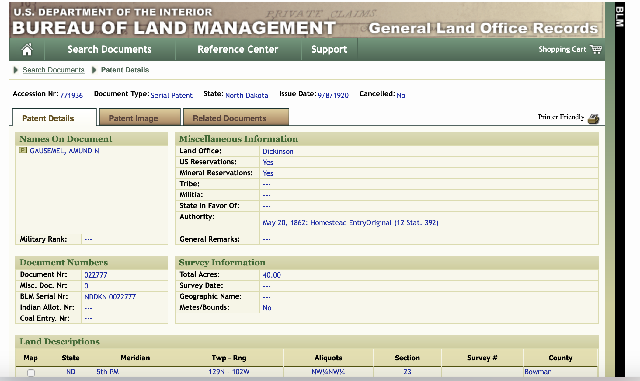Image resolution: width=640 pixels, height=381 pixels.
Task: Click the Document Nr value 022777
Action: coord(96,275)
